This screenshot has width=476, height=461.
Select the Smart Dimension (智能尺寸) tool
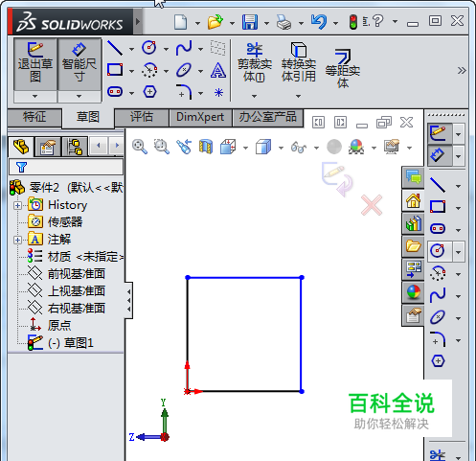coord(79,65)
